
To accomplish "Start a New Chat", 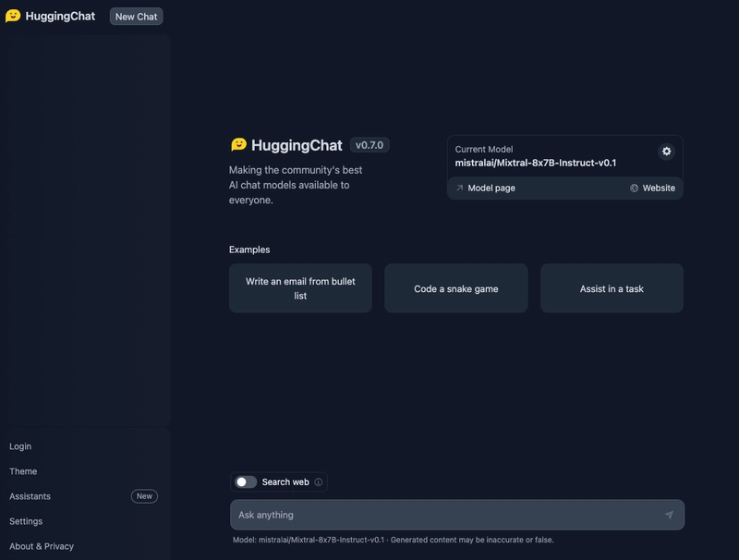I will click(x=136, y=16).
